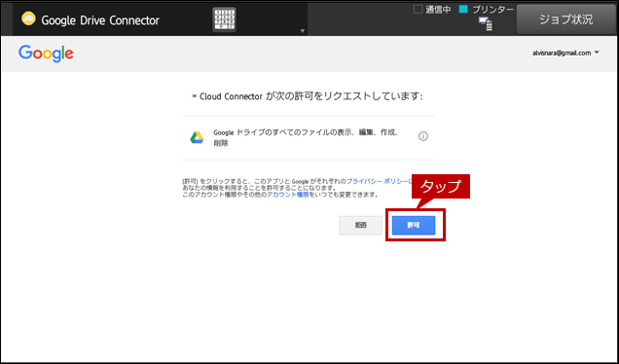Click the プリンター indicator box
The width and height of the screenshot is (619, 364).
463,9
